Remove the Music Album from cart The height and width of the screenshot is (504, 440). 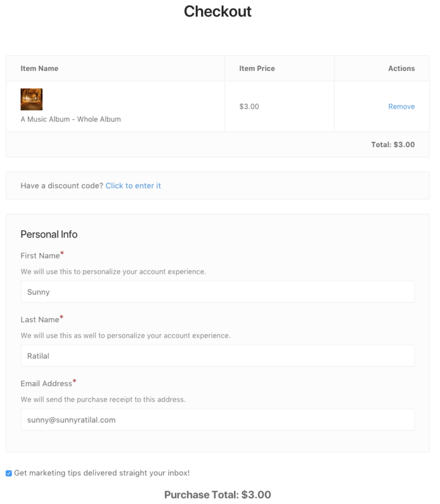401,107
